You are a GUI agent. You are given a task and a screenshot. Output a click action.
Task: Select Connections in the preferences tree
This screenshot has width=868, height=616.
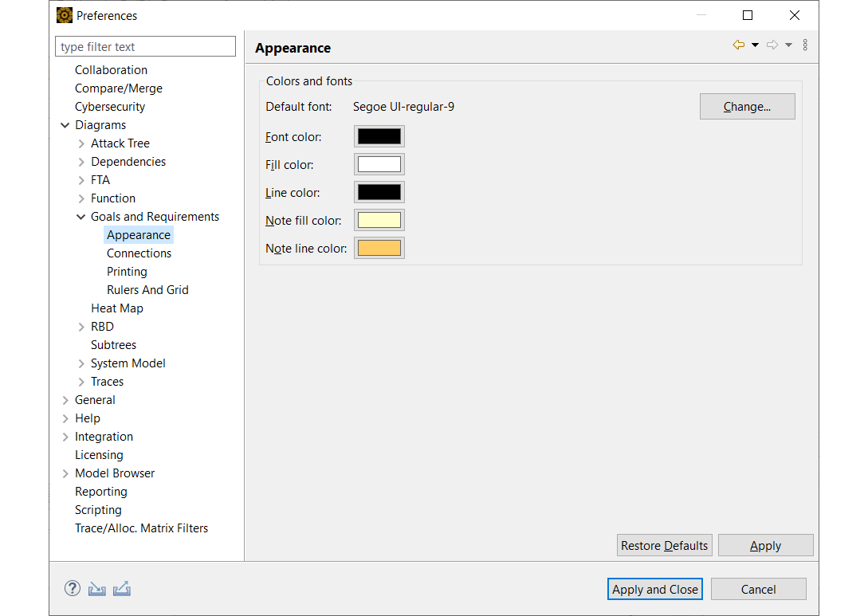(x=139, y=253)
